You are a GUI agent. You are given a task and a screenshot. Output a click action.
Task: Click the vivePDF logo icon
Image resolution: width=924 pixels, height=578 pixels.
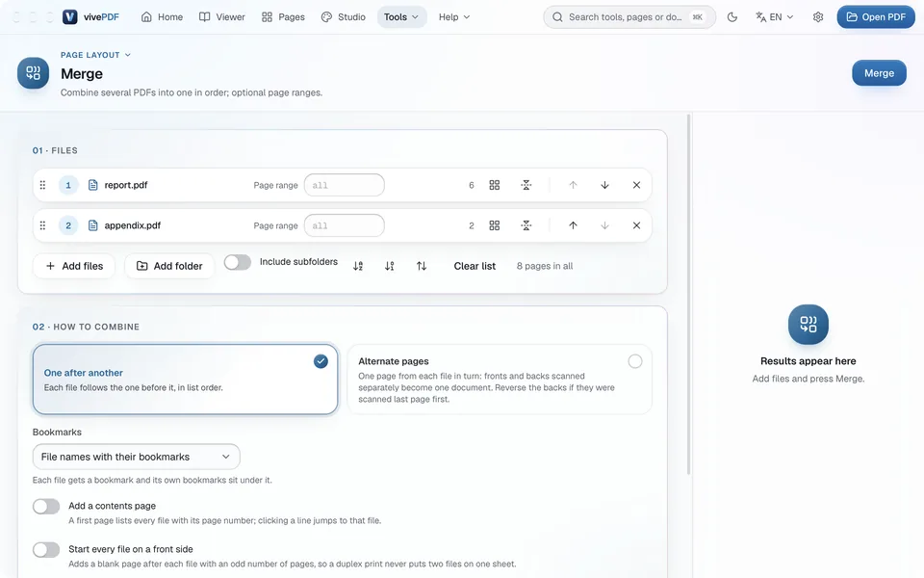[x=69, y=17]
